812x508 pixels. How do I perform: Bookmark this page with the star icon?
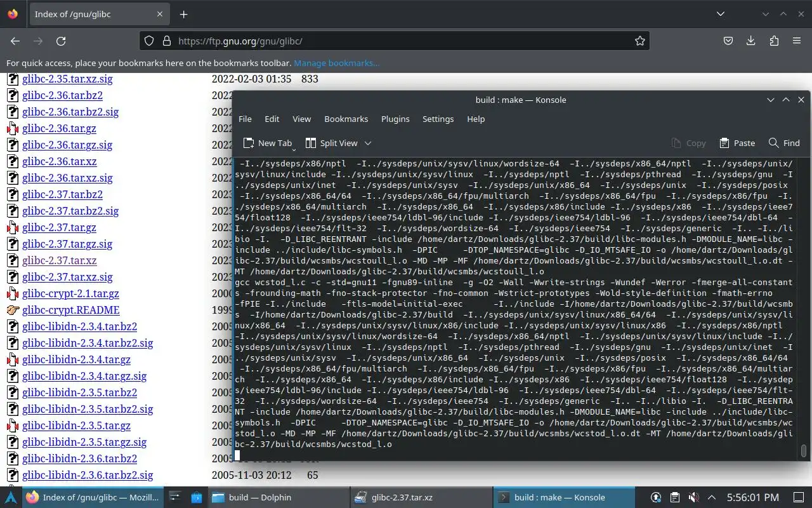tap(640, 41)
